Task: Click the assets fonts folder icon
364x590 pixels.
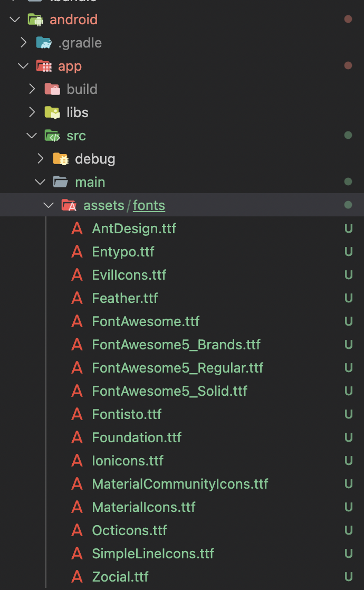Action: [x=69, y=205]
